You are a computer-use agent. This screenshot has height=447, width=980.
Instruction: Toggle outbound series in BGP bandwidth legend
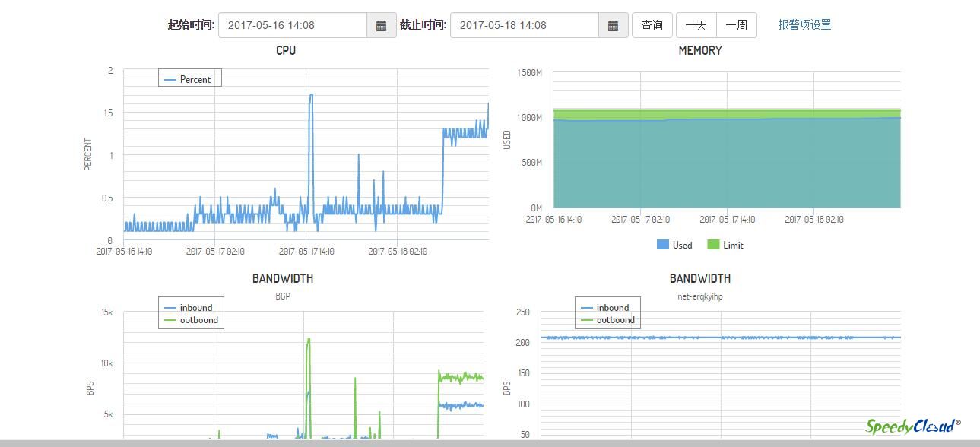coord(191,320)
